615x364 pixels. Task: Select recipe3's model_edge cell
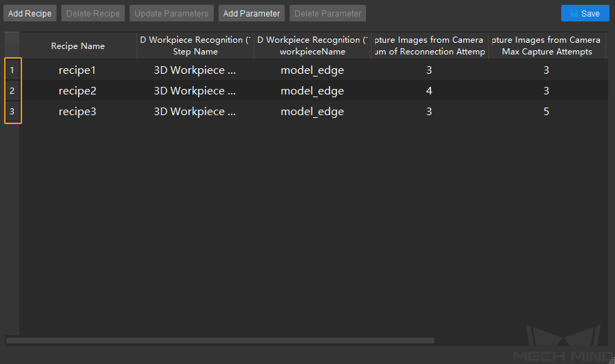coord(312,112)
